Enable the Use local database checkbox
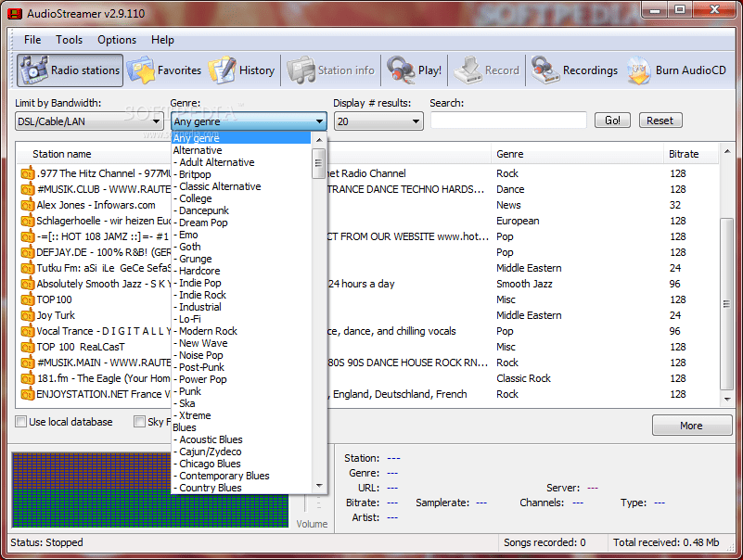Screen dimensions: 743x560 [x=20, y=421]
